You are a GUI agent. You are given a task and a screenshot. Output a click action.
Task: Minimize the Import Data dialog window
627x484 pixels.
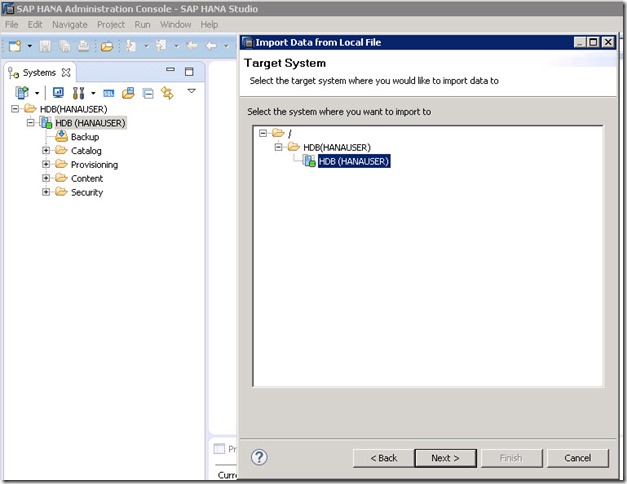[580, 42]
